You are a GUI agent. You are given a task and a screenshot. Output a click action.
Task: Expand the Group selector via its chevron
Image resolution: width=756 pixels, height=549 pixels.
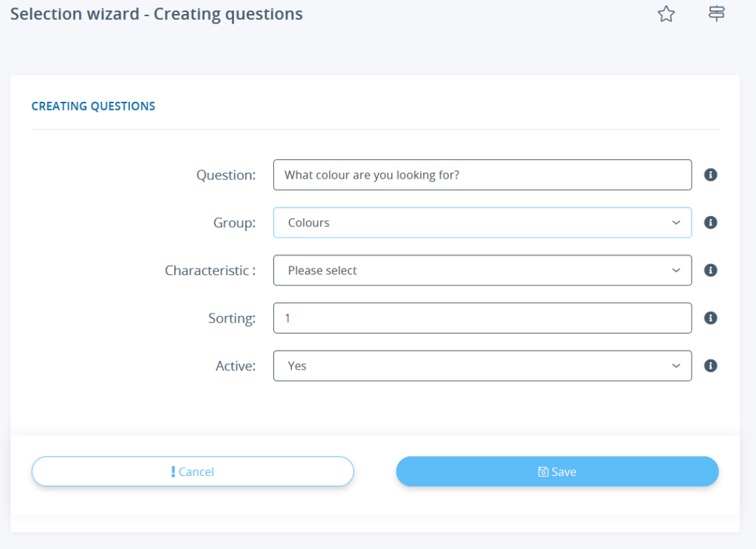click(676, 222)
